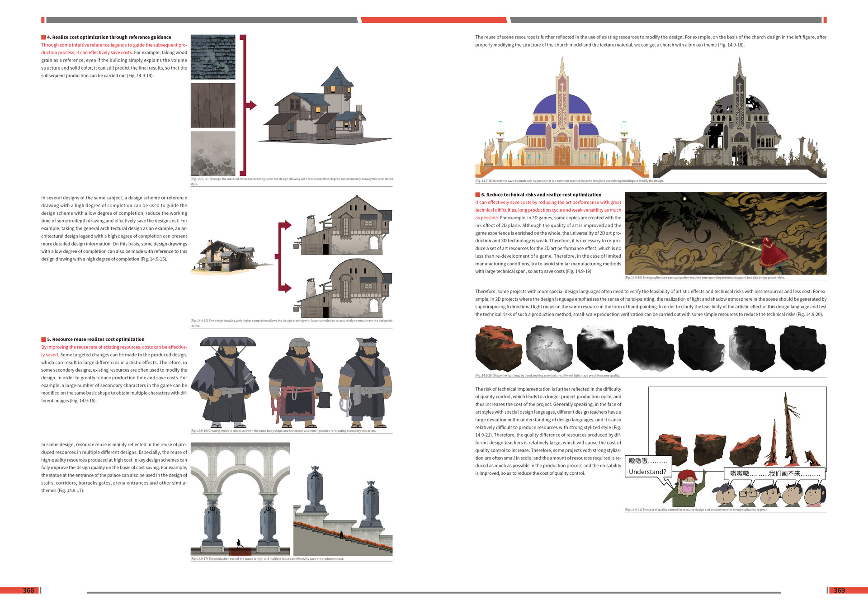Click the red segment of top header bar
Screen dimensions: 868x614
tap(434, 20)
